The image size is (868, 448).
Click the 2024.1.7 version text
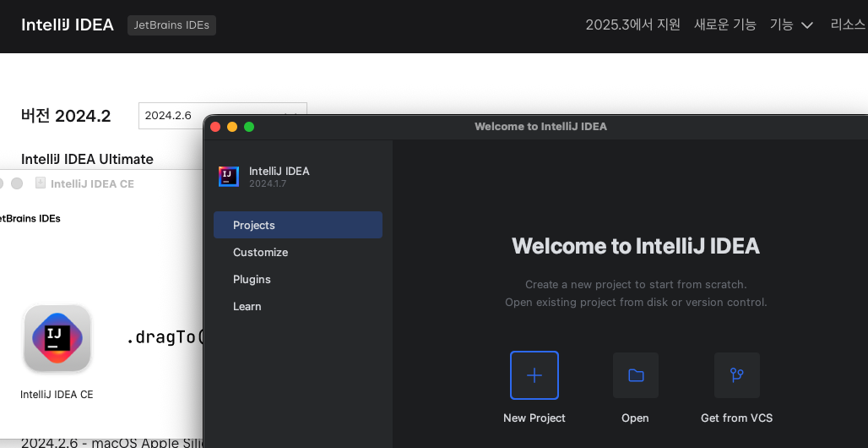click(268, 183)
